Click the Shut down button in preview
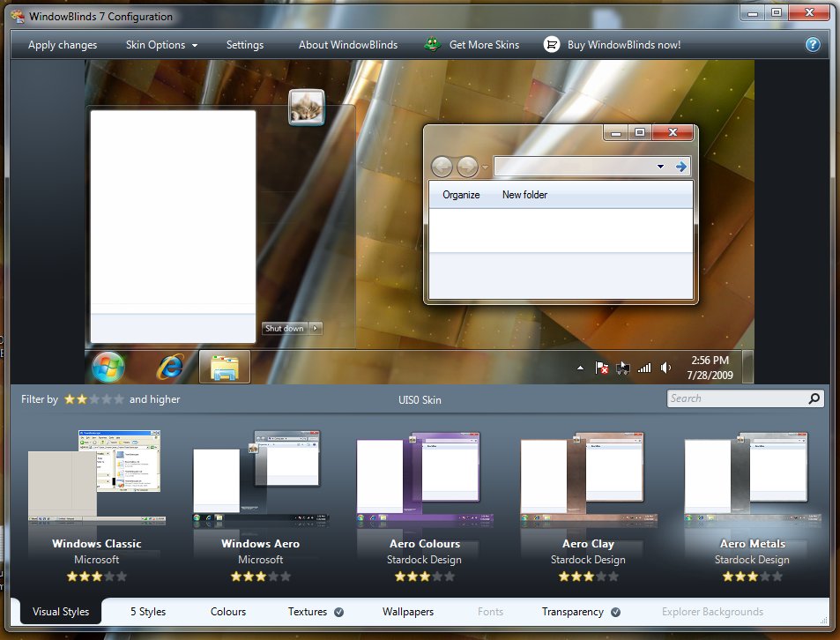This screenshot has width=840, height=640. click(x=285, y=328)
